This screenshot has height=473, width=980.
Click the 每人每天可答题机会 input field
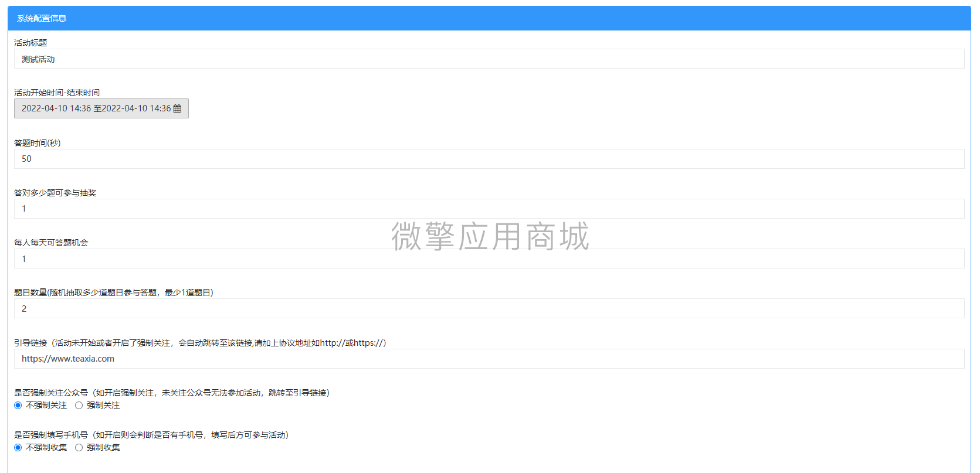click(489, 258)
